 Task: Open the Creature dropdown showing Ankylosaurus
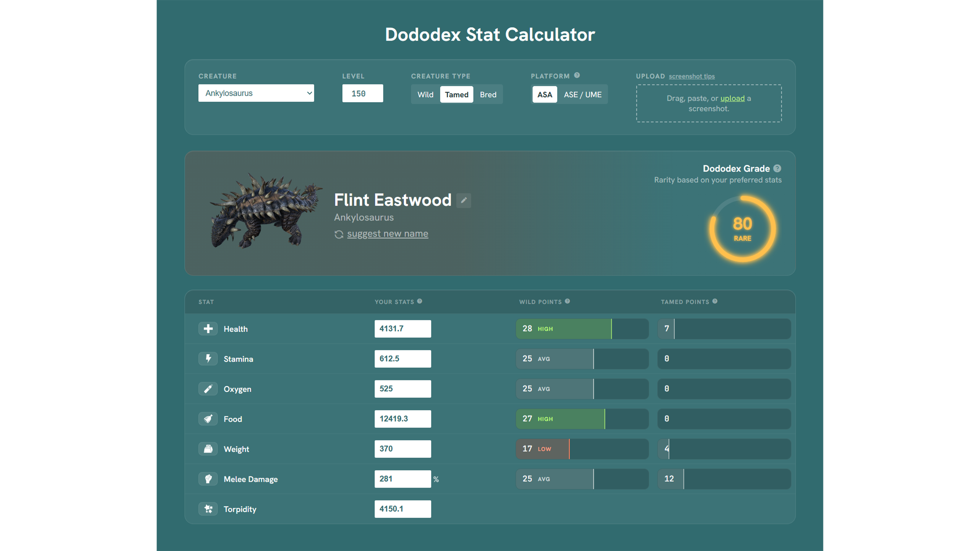pos(256,93)
